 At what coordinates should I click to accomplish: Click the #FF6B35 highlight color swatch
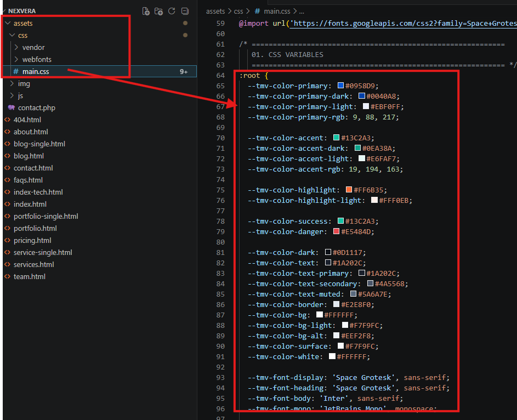point(349,190)
